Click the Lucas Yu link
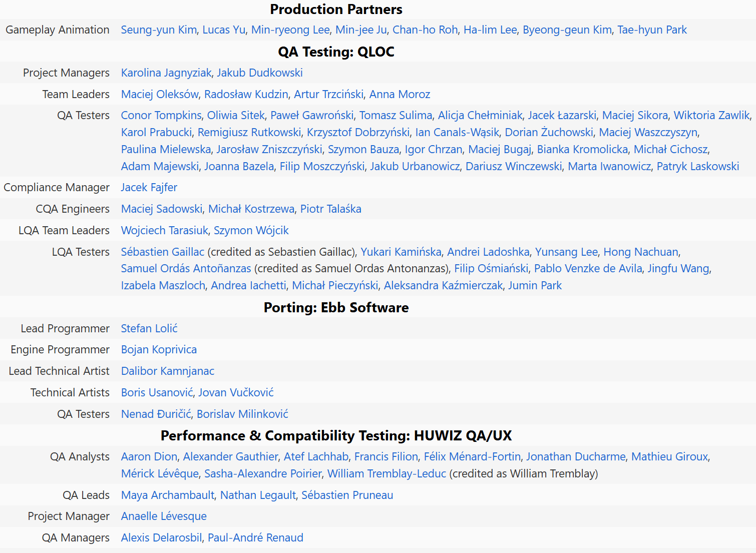 pyautogui.click(x=224, y=30)
